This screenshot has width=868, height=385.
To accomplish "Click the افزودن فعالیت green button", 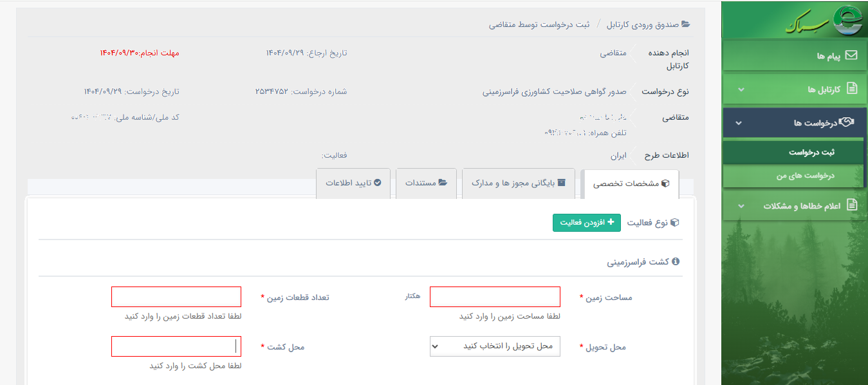I will tap(586, 222).
